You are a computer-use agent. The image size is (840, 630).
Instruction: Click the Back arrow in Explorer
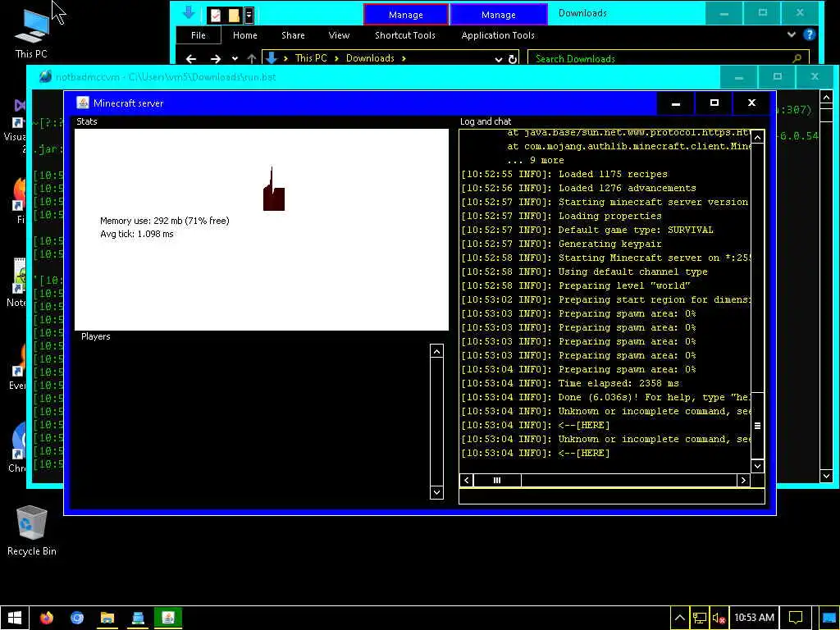click(x=190, y=58)
